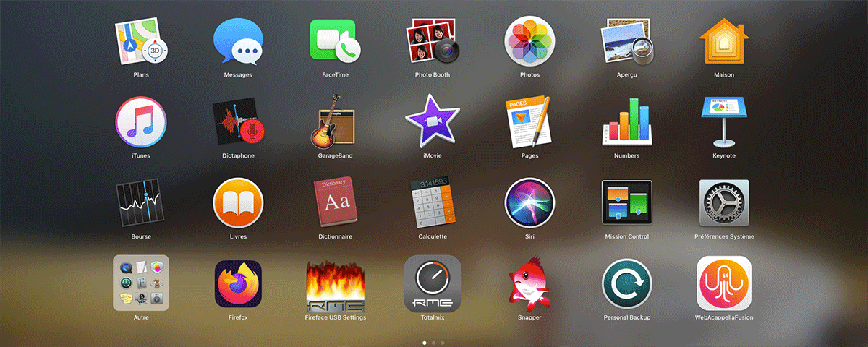Viewport: 868px width, 347px height.
Task: Launch Photo Booth
Action: (433, 41)
